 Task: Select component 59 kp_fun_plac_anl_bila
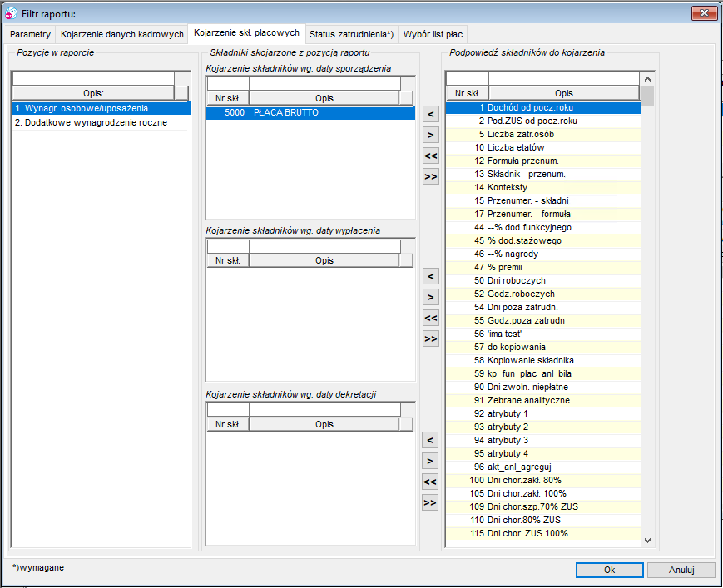(x=543, y=373)
